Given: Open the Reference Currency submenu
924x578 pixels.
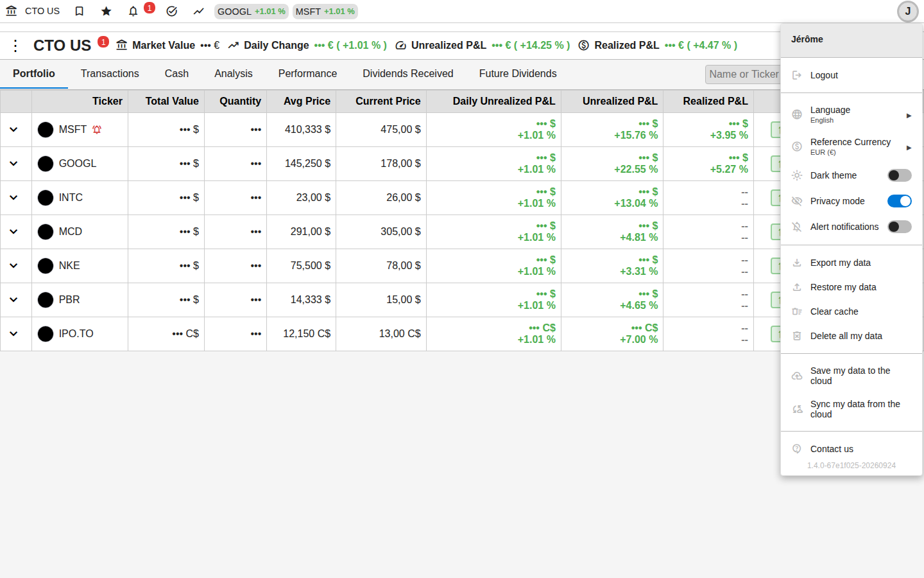Looking at the screenshot, I should (x=851, y=147).
